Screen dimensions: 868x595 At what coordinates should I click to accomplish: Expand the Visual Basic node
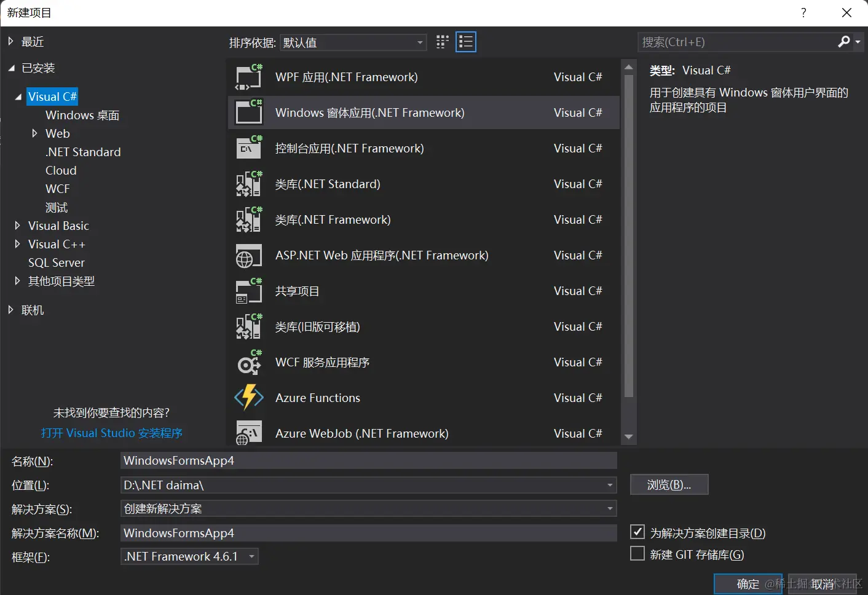tap(17, 225)
